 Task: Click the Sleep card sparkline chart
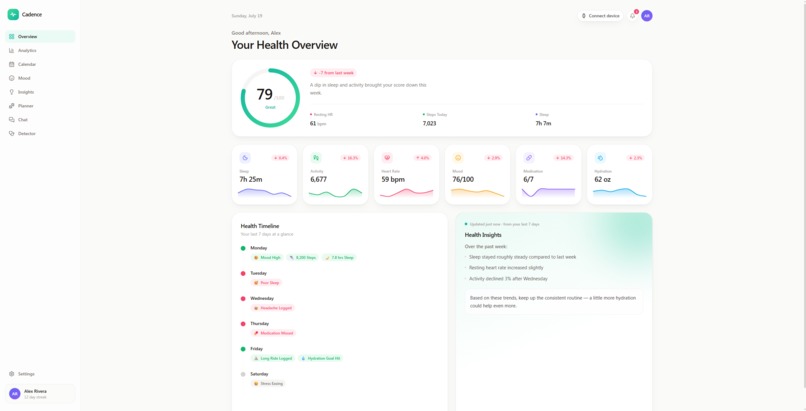point(264,193)
